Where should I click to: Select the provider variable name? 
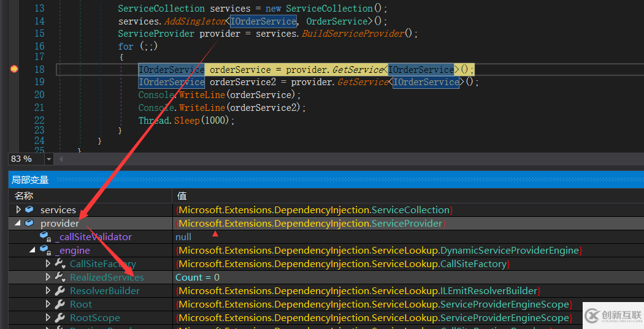59,224
